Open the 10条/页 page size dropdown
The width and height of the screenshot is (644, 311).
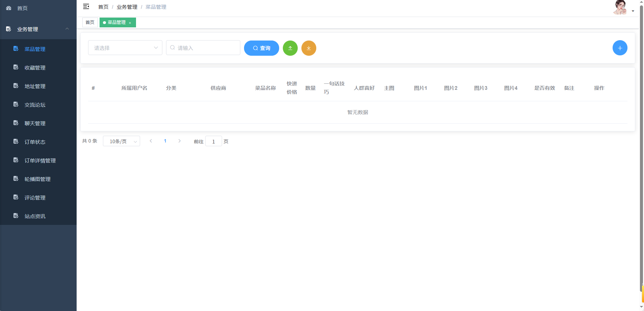tap(121, 141)
